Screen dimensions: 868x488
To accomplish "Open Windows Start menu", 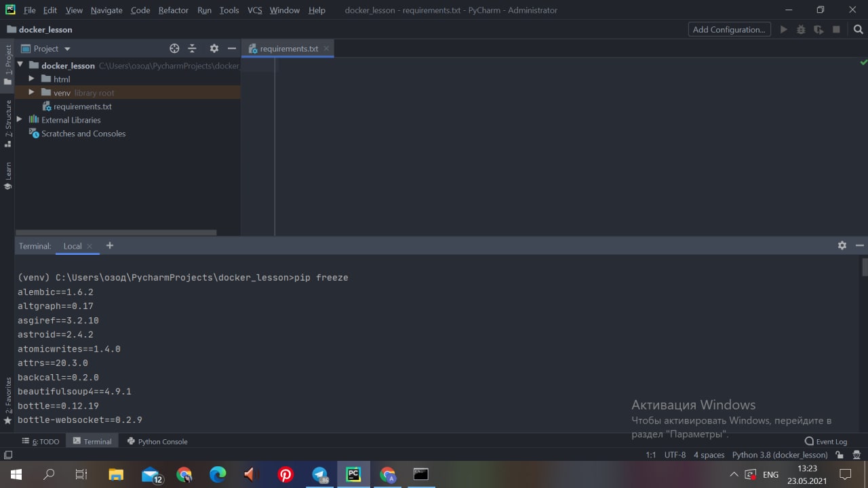I will click(x=16, y=474).
